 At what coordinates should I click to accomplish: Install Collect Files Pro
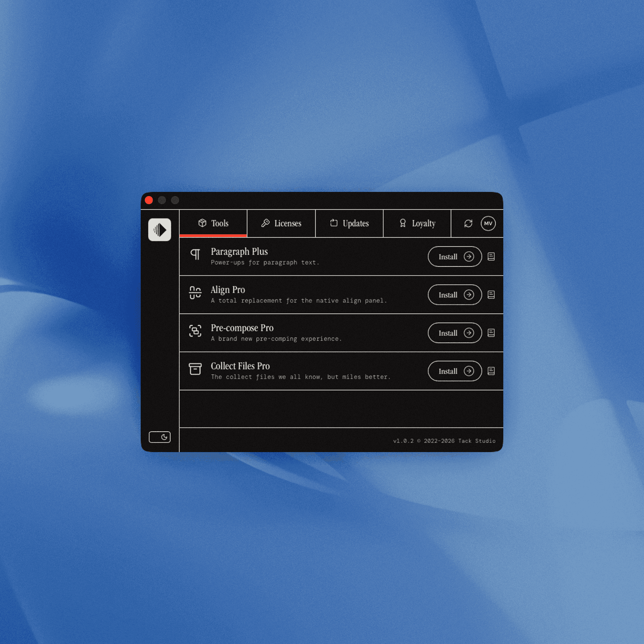455,371
